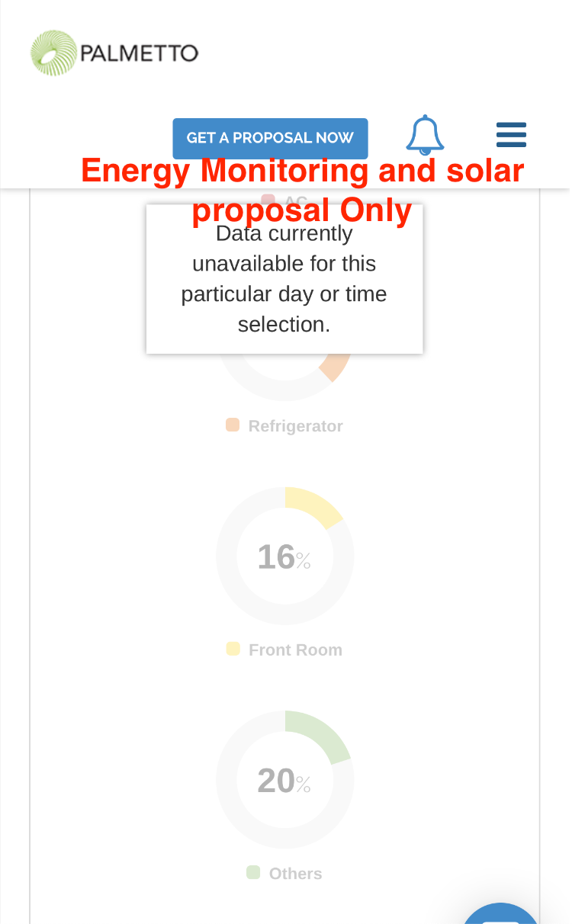The image size is (572, 924).
Task: Toggle the green Others legend swatch
Action: click(253, 872)
